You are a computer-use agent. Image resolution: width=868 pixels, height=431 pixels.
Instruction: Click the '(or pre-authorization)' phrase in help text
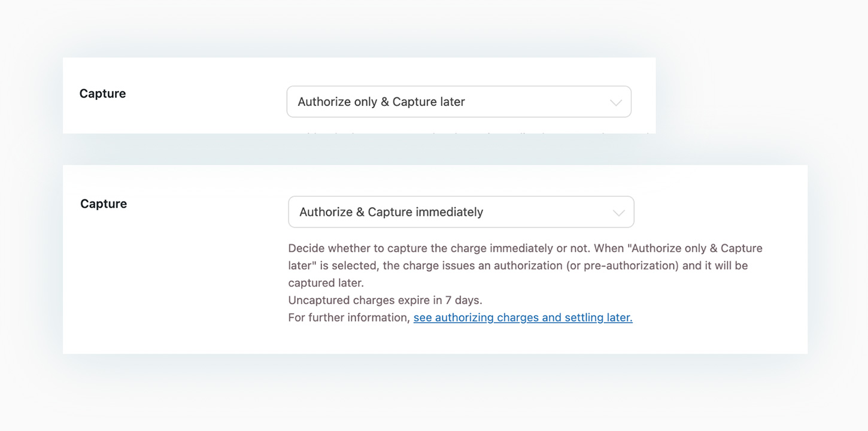pyautogui.click(x=622, y=266)
